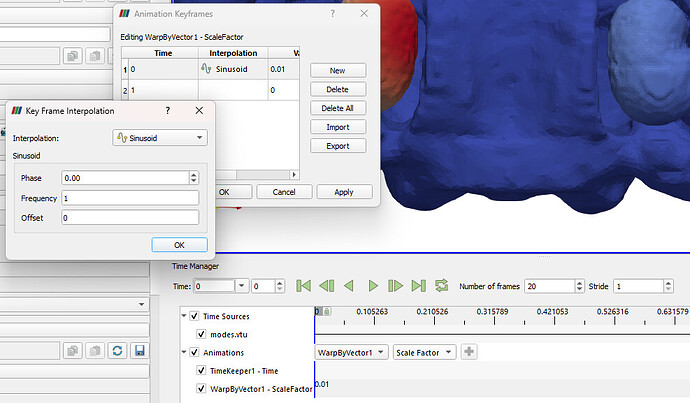Step back one frame in Time Manager
Viewport: 690px width, 403px height.
327,286
